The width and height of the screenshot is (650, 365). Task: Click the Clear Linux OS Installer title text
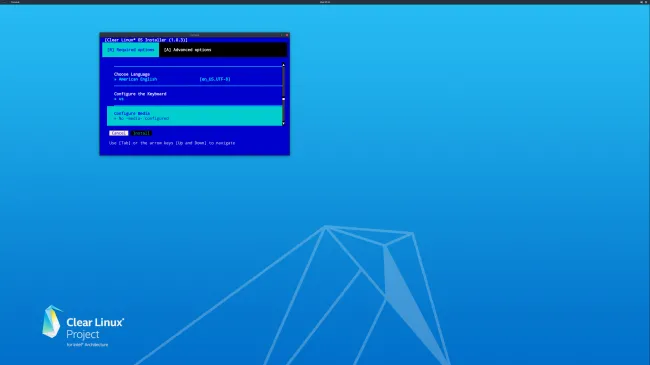point(146,40)
